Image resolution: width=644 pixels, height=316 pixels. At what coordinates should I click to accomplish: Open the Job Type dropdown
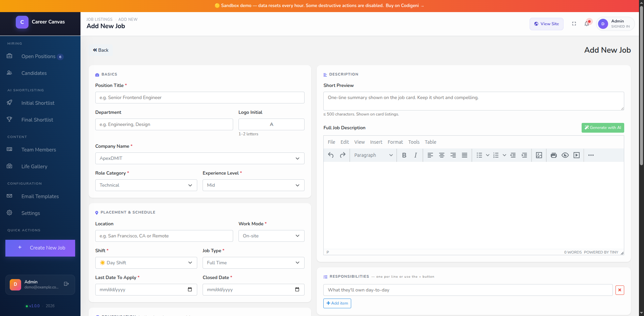pos(254,263)
